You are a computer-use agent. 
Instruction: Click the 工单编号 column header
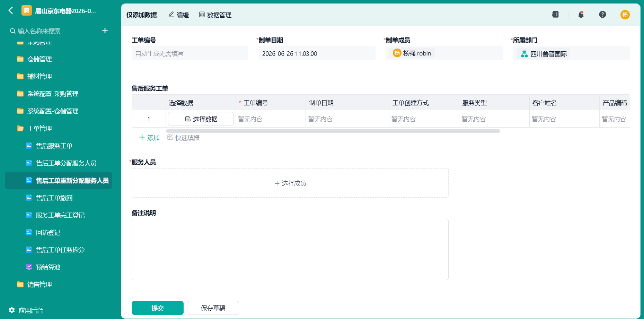tap(271, 103)
